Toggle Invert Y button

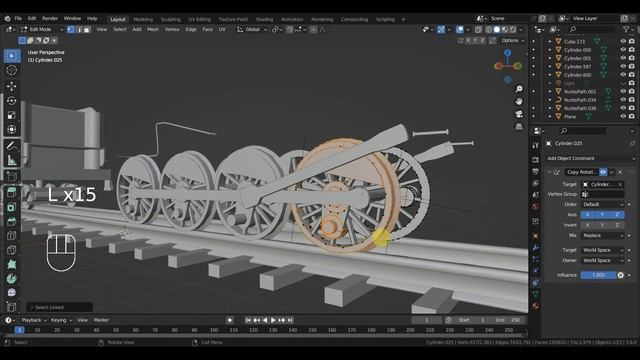point(602,225)
